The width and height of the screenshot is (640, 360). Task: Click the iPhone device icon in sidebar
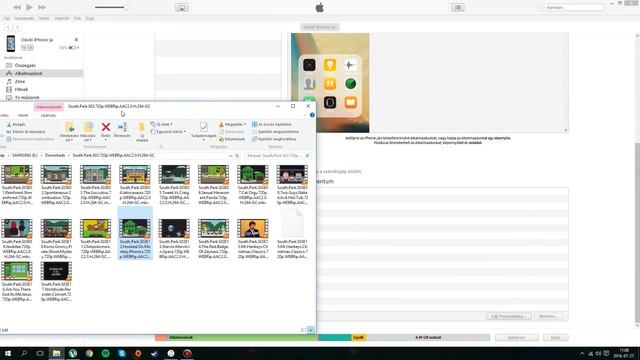(x=11, y=44)
